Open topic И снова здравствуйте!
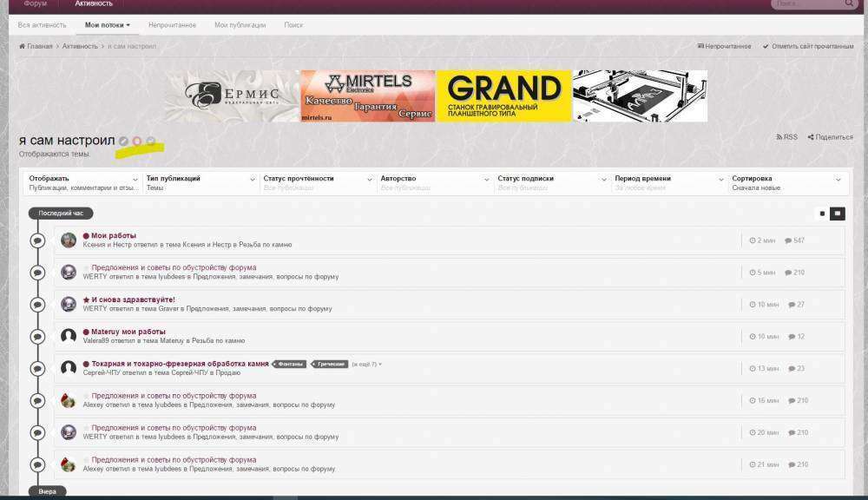The width and height of the screenshot is (868, 500). pos(133,299)
